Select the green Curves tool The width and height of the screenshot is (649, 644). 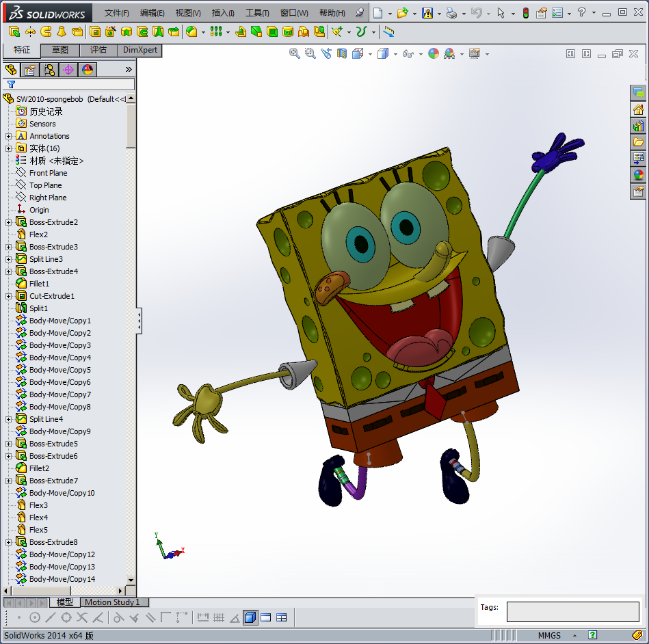[362, 31]
